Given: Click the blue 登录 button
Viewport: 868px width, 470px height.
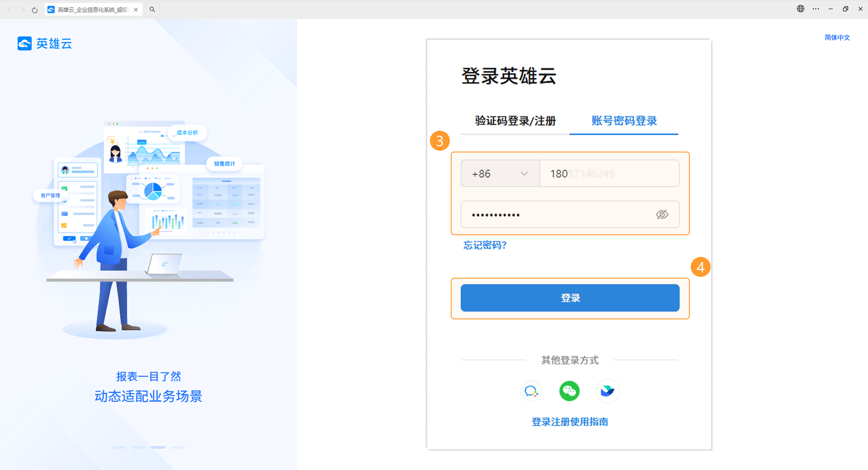Looking at the screenshot, I should [x=570, y=298].
